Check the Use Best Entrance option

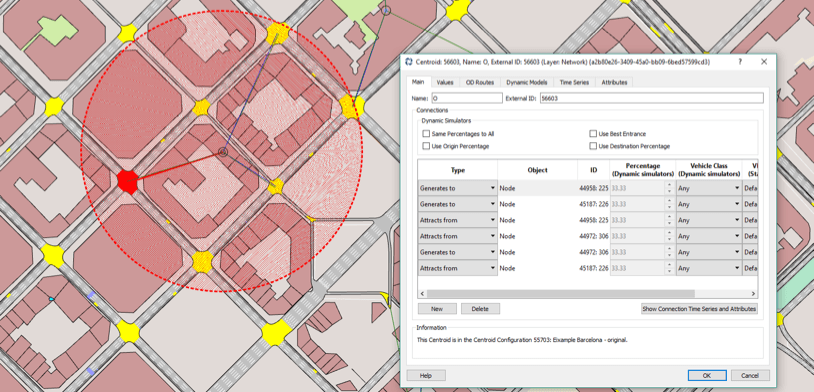tap(593, 134)
